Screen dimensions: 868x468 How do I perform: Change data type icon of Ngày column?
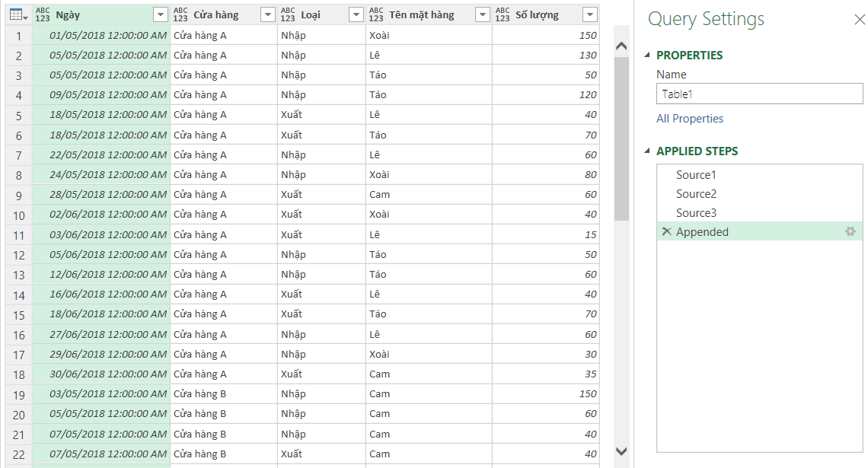click(43, 15)
